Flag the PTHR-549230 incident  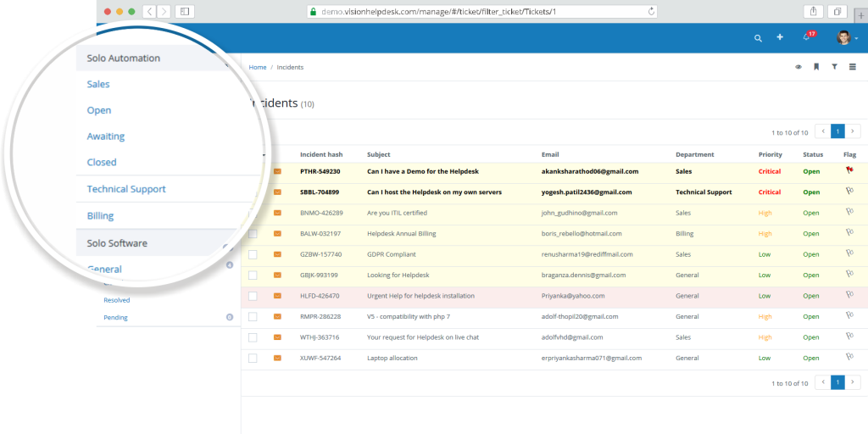849,170
